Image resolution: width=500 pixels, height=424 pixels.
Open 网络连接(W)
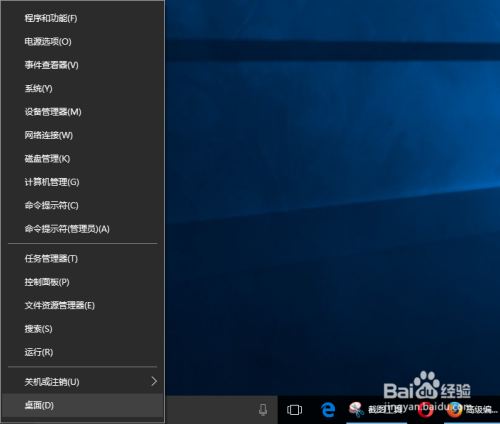82,135
